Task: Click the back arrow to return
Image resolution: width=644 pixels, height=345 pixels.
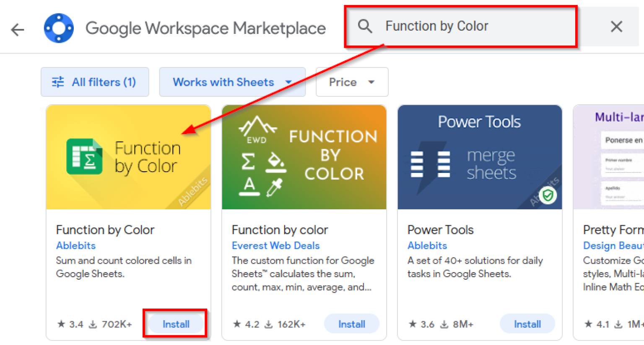Action: click(17, 29)
